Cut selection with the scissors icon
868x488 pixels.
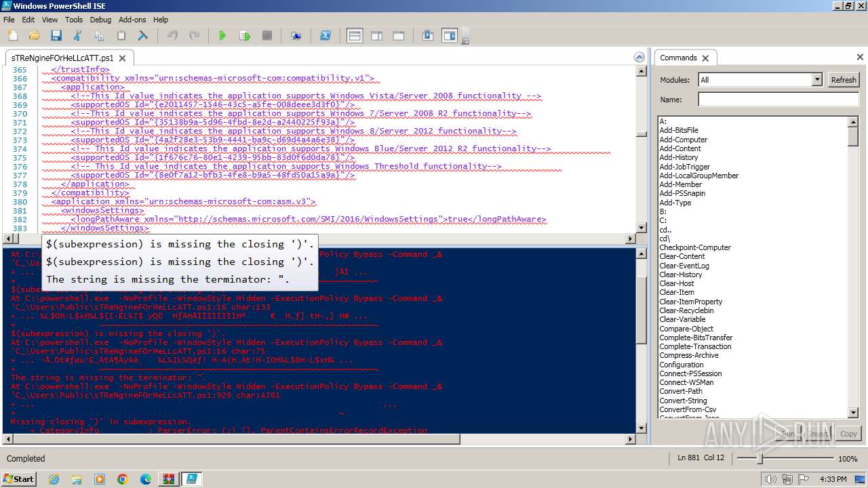click(x=77, y=36)
